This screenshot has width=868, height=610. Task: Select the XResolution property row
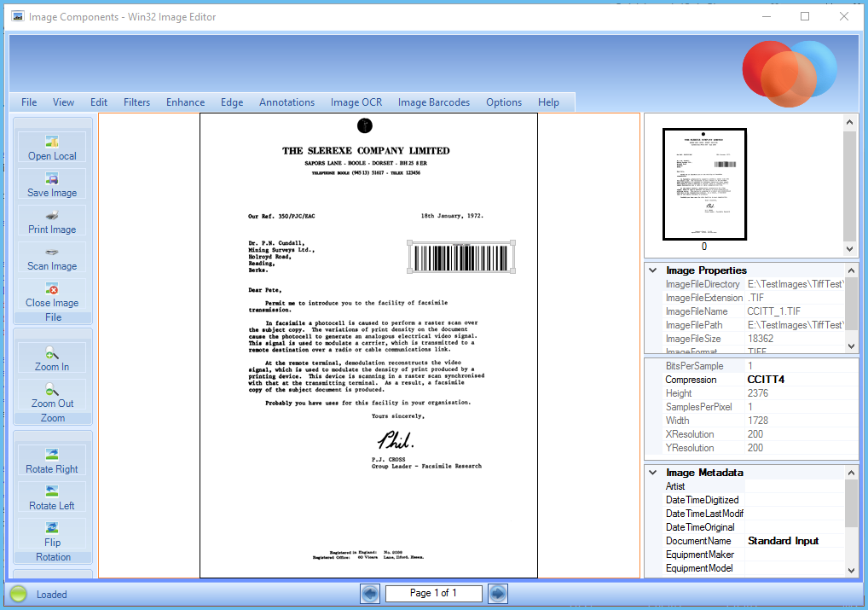pos(760,434)
